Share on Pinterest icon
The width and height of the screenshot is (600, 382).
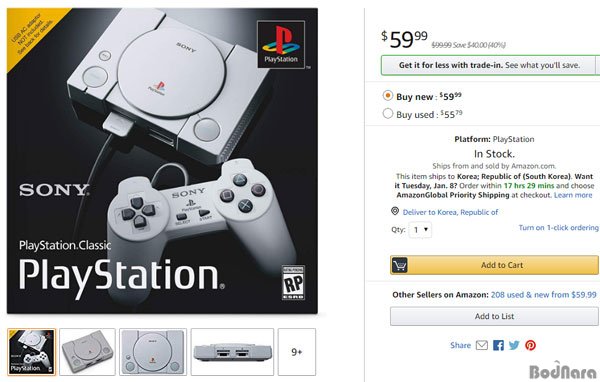pos(530,345)
